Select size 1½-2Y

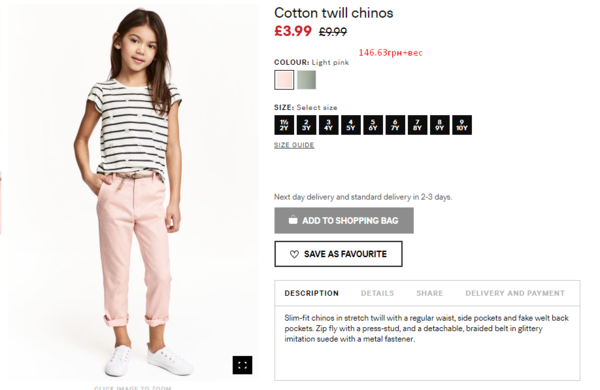[284, 125]
